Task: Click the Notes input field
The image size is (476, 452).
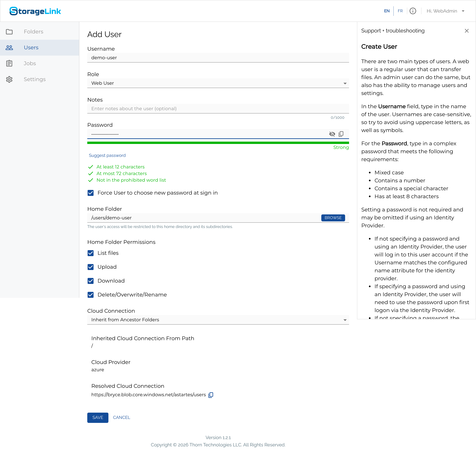Action: 218,109
